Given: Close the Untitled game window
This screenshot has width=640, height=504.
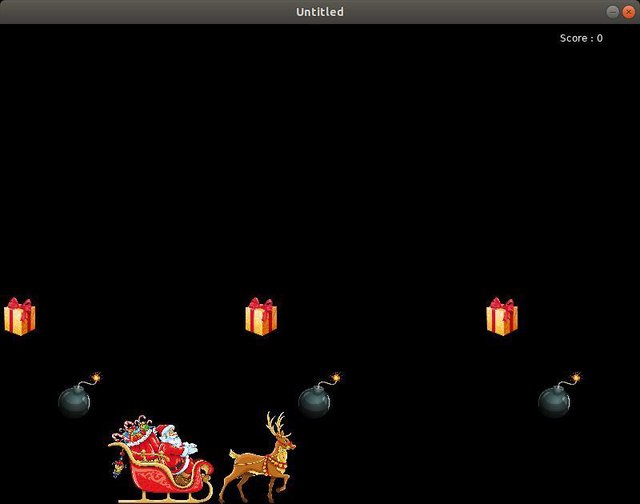Looking at the screenshot, I should [629, 12].
